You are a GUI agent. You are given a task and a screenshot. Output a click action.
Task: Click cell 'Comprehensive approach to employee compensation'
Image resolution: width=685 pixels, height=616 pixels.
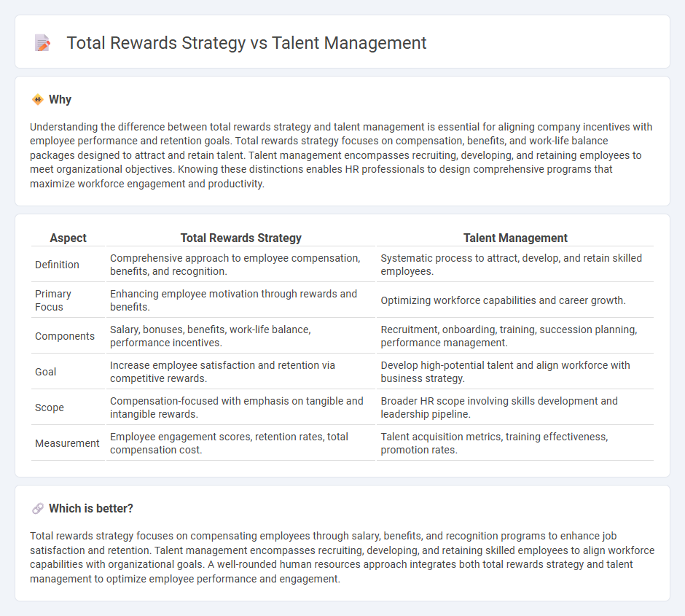coord(240,265)
